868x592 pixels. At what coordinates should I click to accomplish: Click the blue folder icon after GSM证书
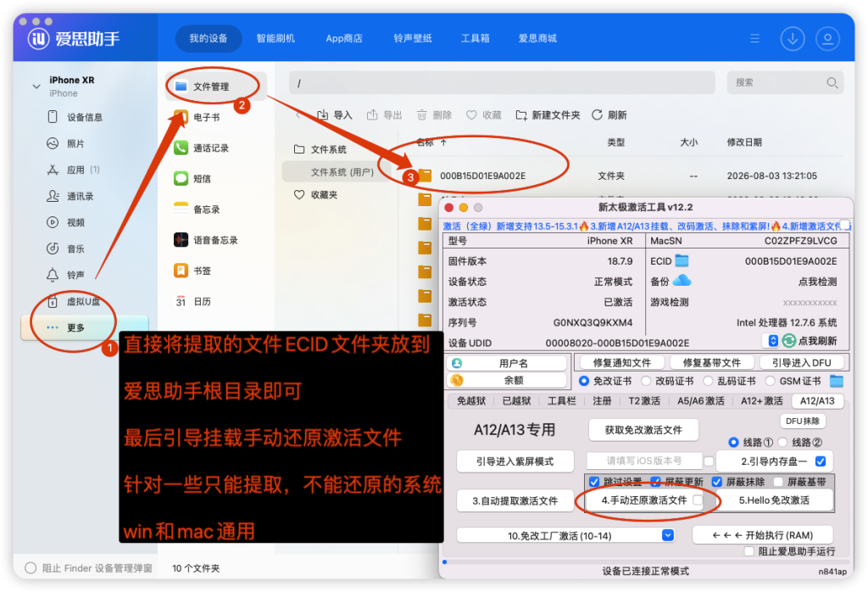(837, 381)
